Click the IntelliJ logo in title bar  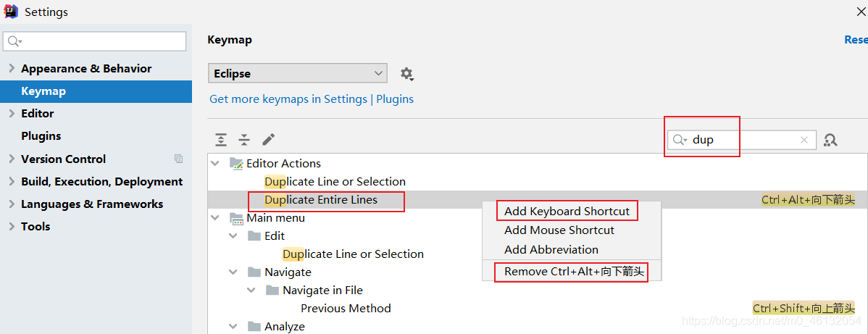click(x=12, y=11)
